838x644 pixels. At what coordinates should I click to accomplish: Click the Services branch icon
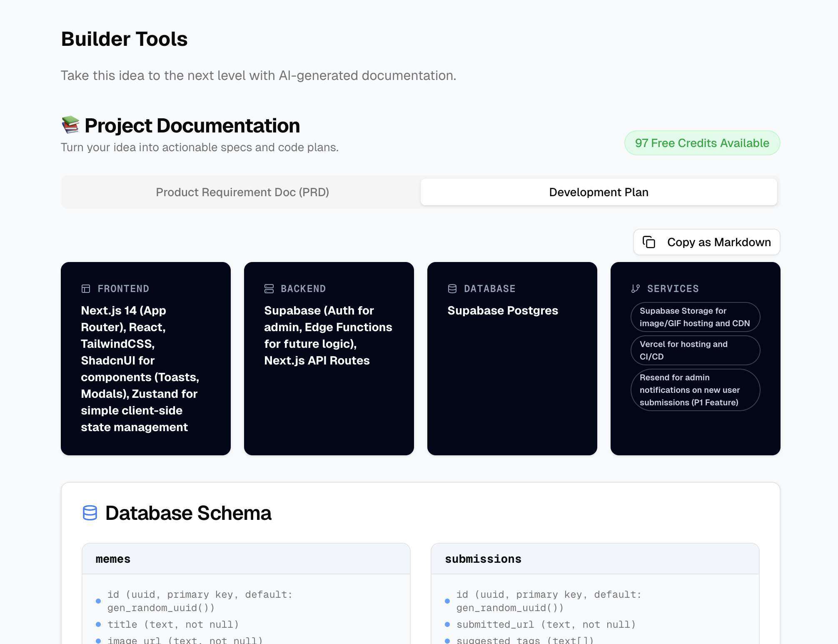tap(636, 289)
